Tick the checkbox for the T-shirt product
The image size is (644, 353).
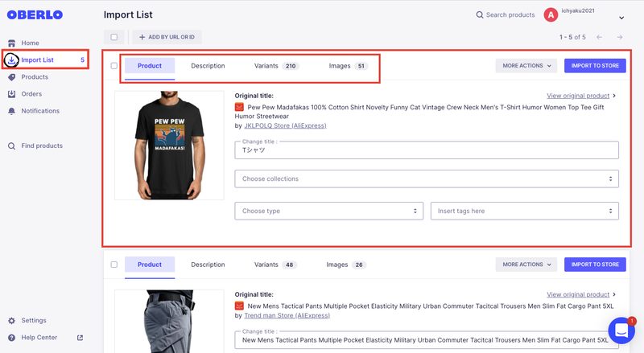pyautogui.click(x=114, y=66)
